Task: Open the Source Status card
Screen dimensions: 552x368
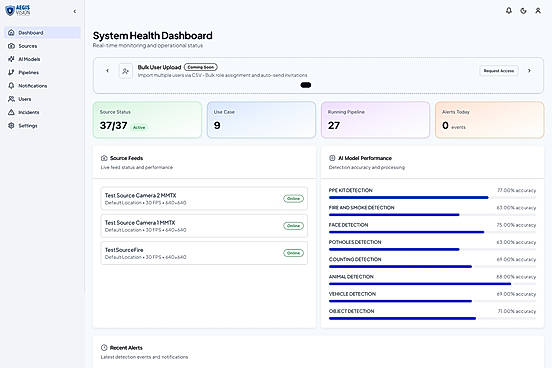Action: (147, 120)
